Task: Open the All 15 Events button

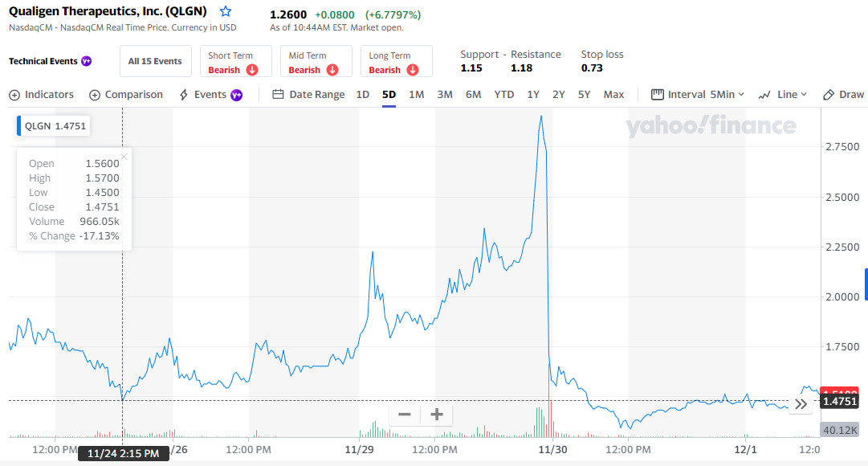Action: [x=155, y=61]
